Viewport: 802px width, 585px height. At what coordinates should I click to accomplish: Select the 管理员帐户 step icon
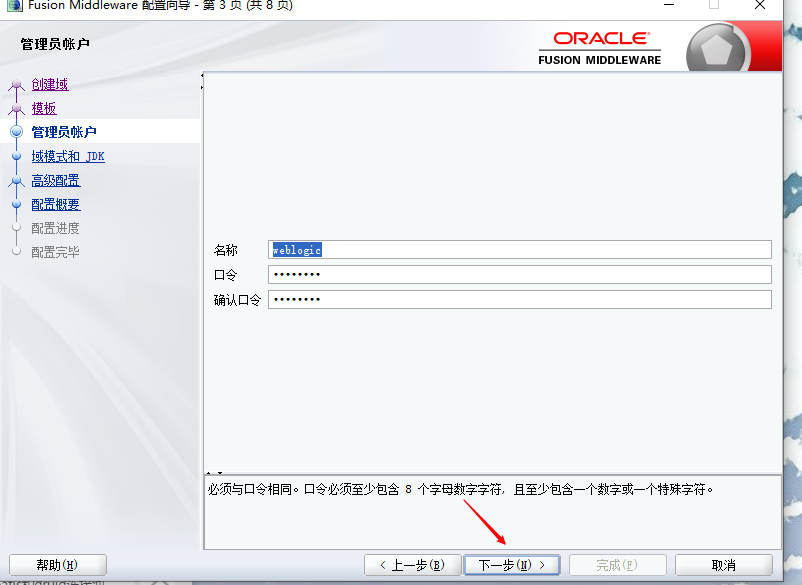click(14, 131)
